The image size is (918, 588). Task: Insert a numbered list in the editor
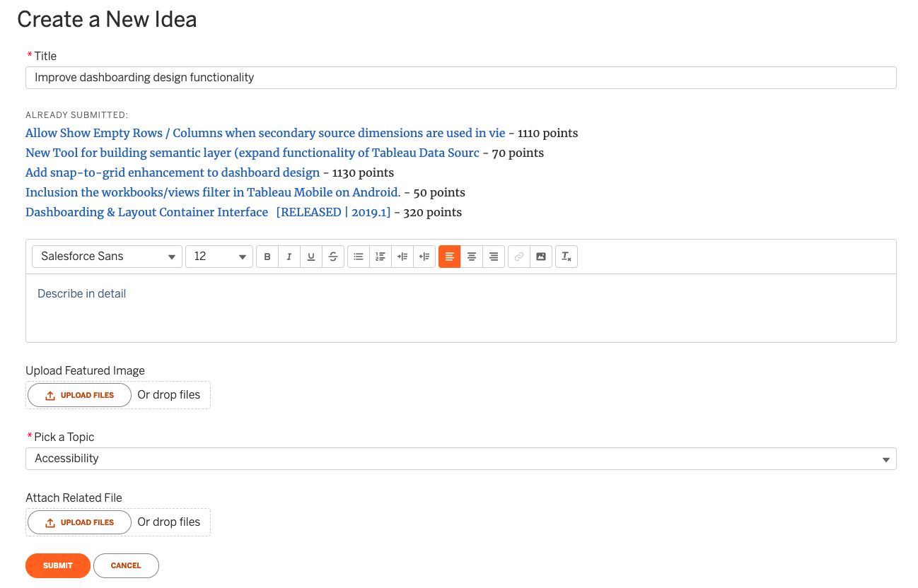(381, 257)
